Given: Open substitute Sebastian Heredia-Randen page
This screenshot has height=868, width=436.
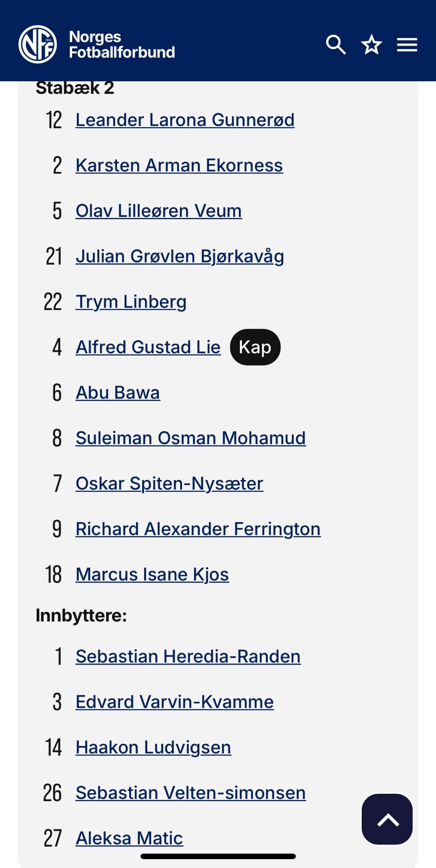Looking at the screenshot, I should click(x=188, y=656).
